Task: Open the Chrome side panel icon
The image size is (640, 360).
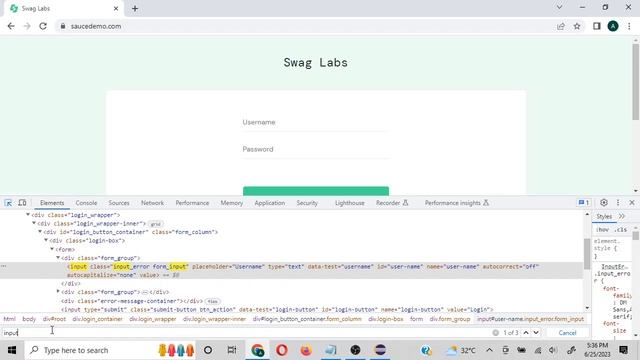Action: coord(597,26)
